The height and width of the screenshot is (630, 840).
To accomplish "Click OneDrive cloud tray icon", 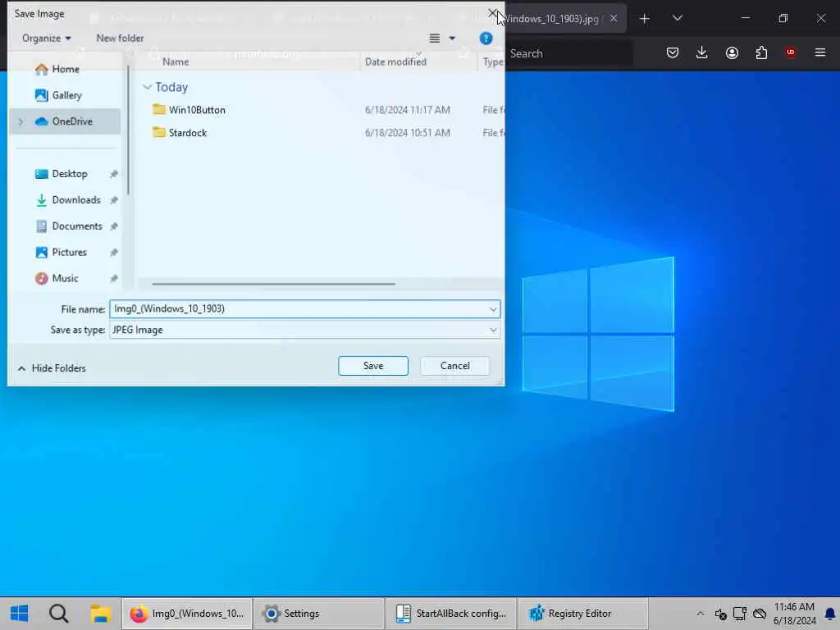I will 759,614.
